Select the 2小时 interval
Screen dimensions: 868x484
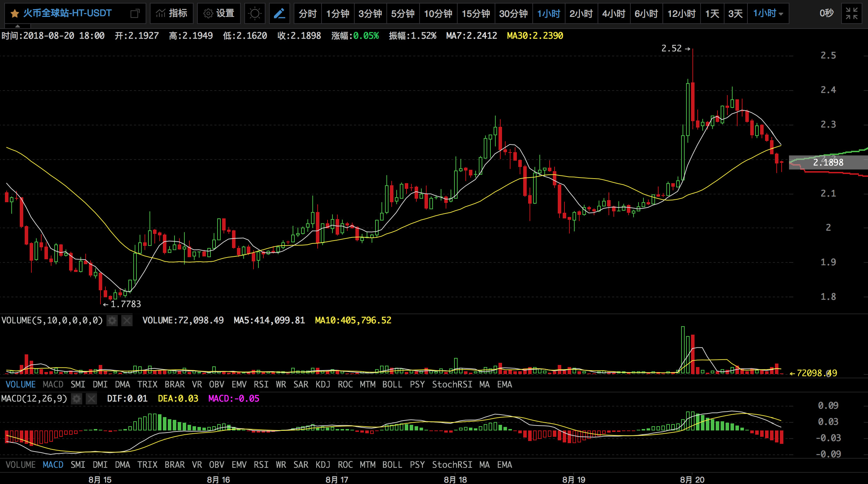[x=581, y=14]
